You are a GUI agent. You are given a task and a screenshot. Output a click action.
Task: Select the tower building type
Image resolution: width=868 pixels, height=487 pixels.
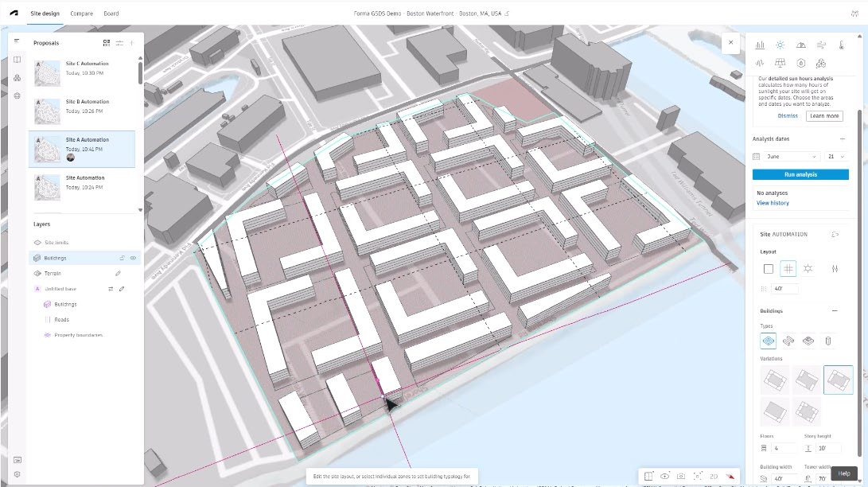tap(828, 341)
